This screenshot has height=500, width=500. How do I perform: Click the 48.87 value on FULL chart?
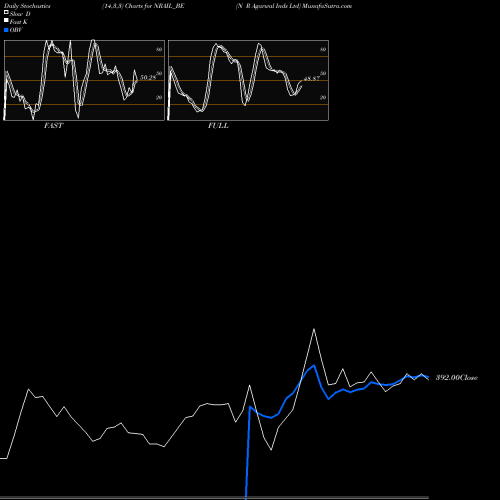coord(312,79)
